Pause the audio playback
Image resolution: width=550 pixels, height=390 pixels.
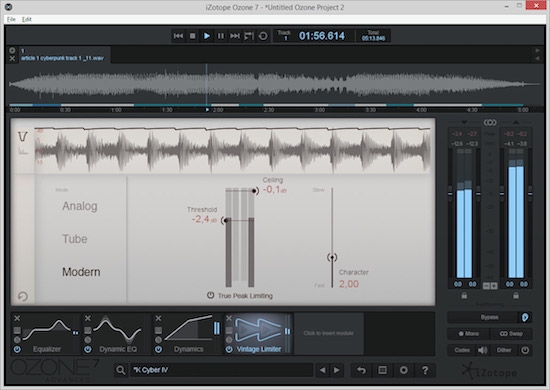point(221,36)
